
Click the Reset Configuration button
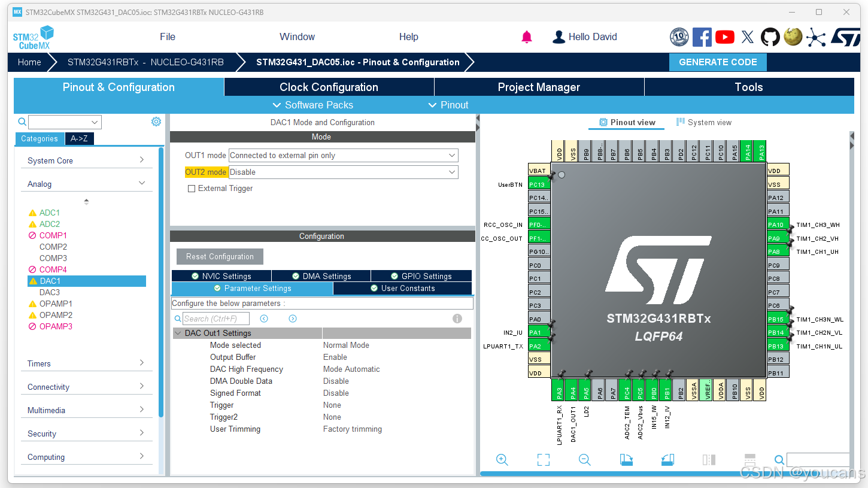click(x=220, y=257)
